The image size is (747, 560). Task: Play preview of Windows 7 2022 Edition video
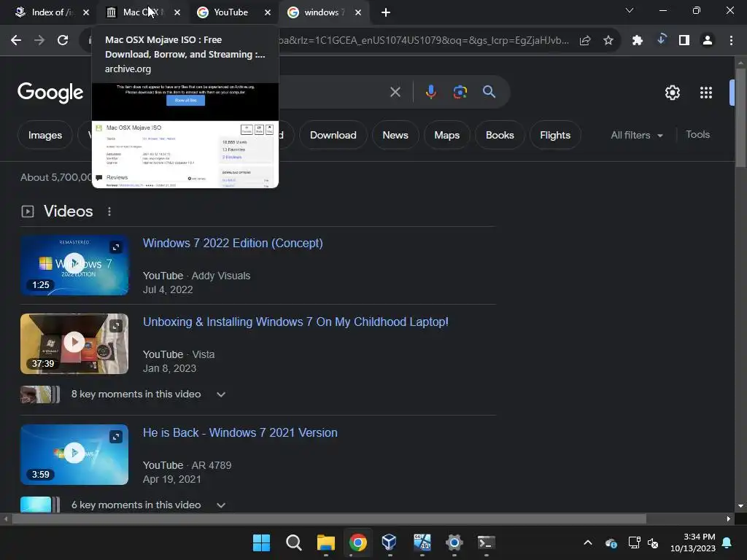(74, 262)
